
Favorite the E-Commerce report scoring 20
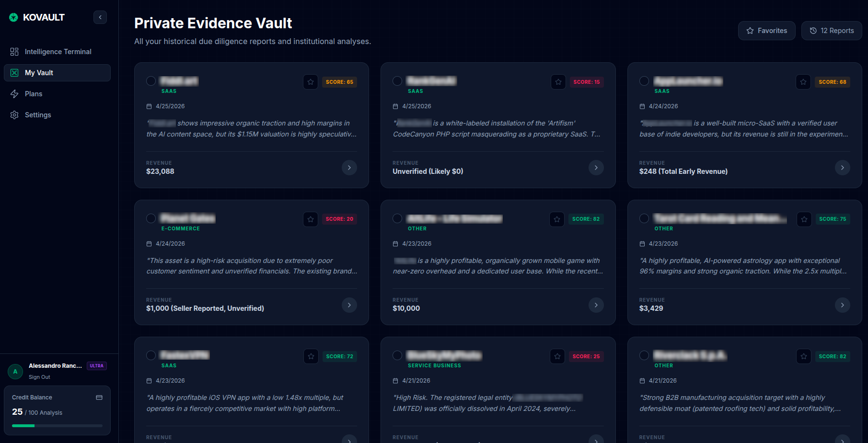point(311,219)
